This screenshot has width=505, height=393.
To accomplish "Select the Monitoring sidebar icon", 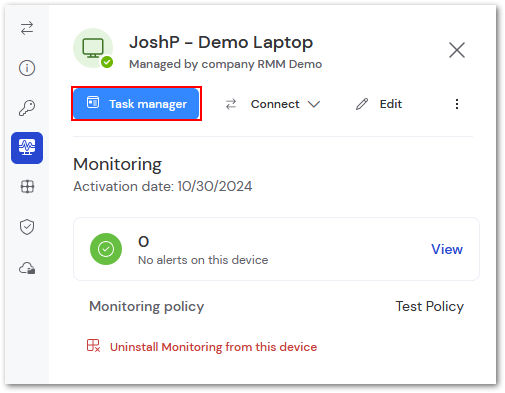I will (x=27, y=148).
